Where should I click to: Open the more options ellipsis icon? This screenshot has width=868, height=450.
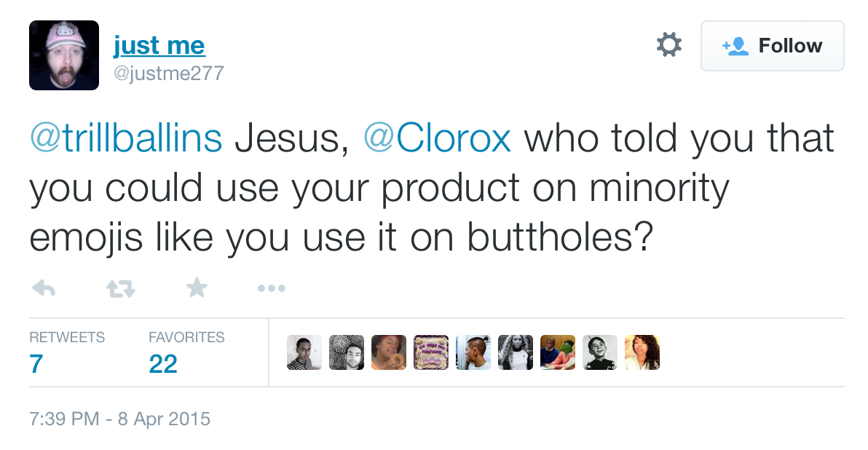coord(271,288)
